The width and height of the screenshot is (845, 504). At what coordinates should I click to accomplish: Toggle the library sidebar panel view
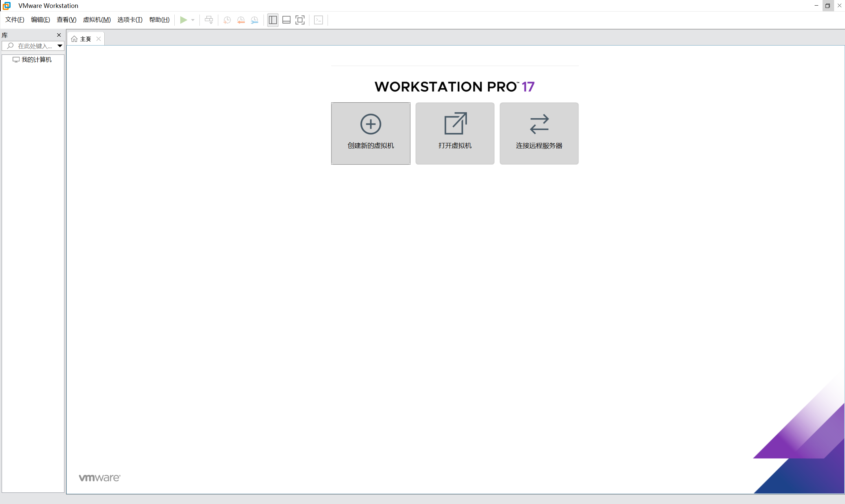[273, 20]
